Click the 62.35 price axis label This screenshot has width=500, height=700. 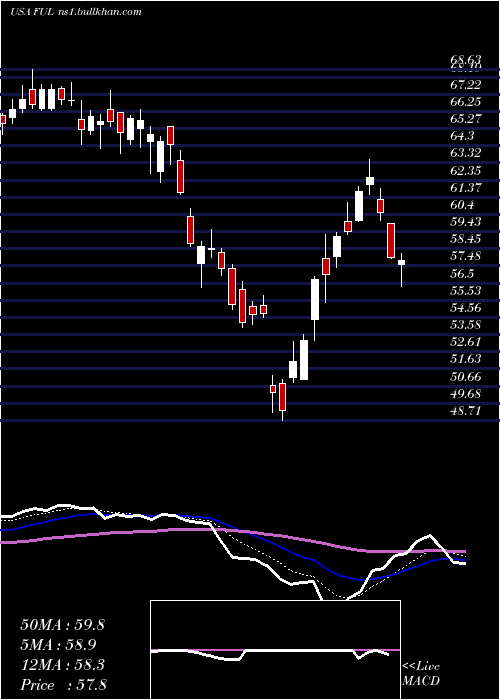466,170
